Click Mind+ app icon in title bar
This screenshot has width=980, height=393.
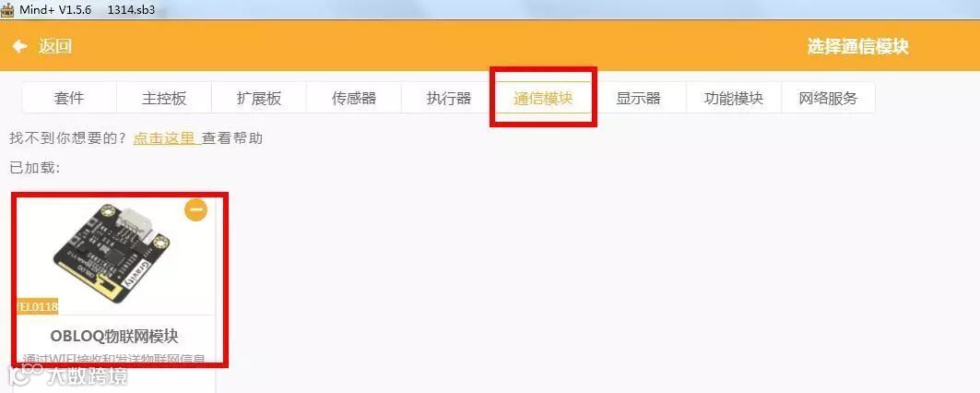(6, 9)
